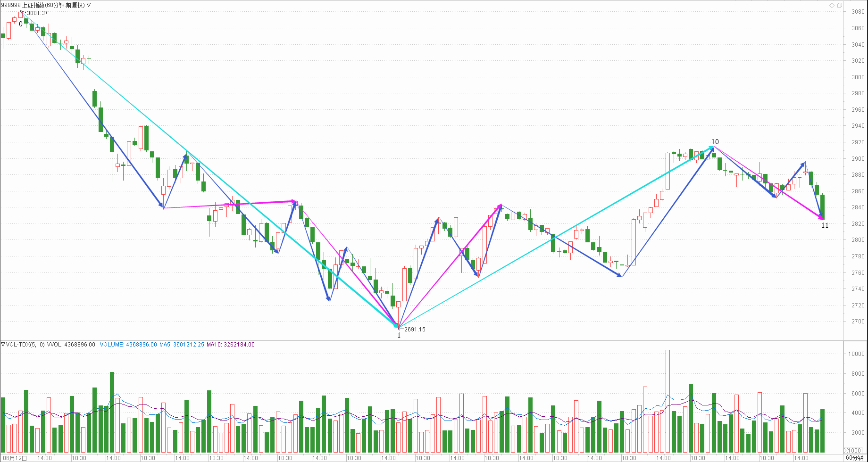Click the 2691.15 low price marker
This screenshot has height=462, width=868.
pos(415,330)
